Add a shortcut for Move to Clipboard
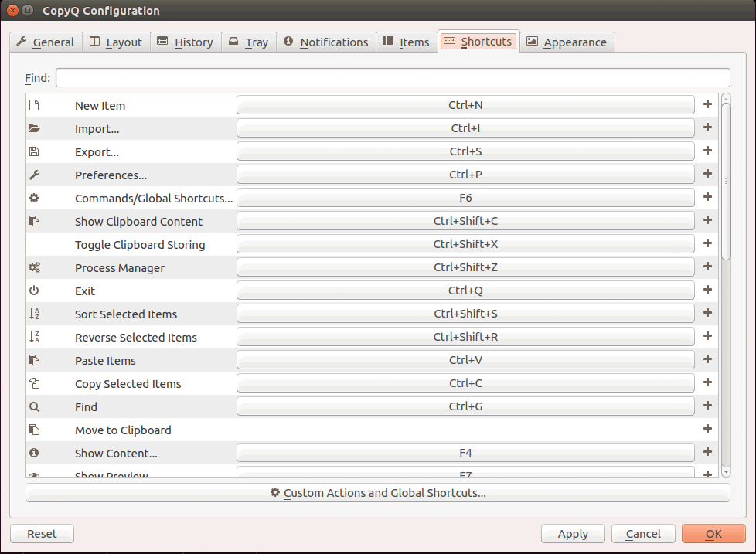This screenshot has height=554, width=756. [707, 428]
